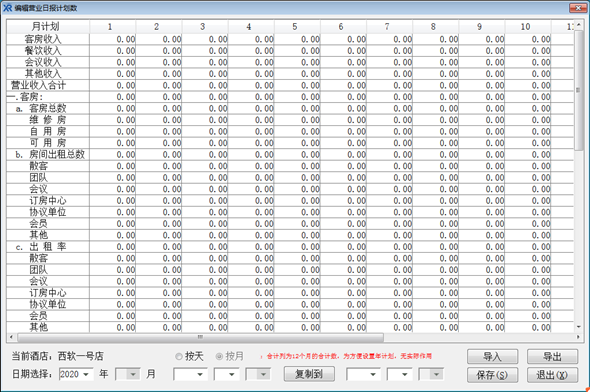This screenshot has height=392, width=590.
Task: Click the horizontal scrollbar right arrow
Action: click(578, 337)
